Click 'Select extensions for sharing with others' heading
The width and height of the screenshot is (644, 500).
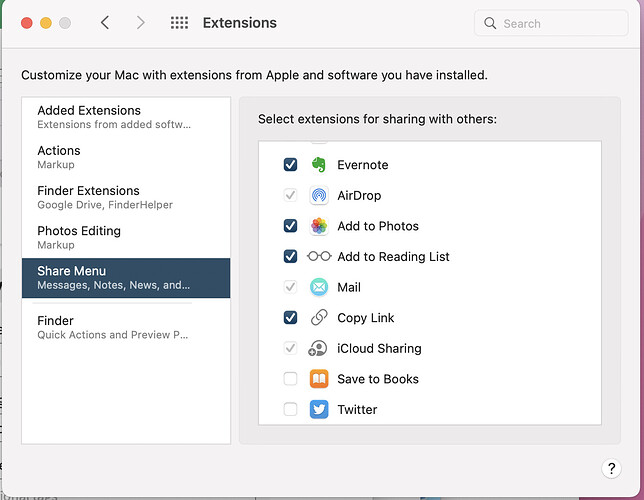377,119
